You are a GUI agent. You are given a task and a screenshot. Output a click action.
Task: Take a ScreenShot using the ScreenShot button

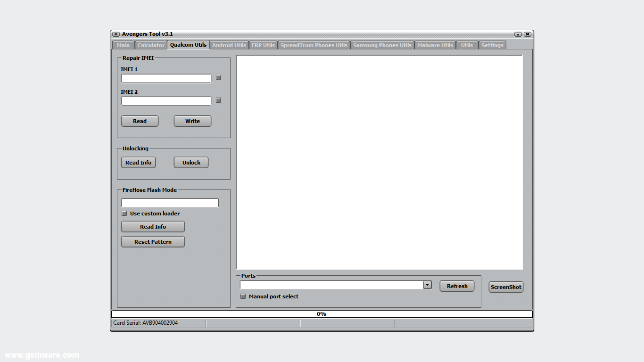(505, 287)
